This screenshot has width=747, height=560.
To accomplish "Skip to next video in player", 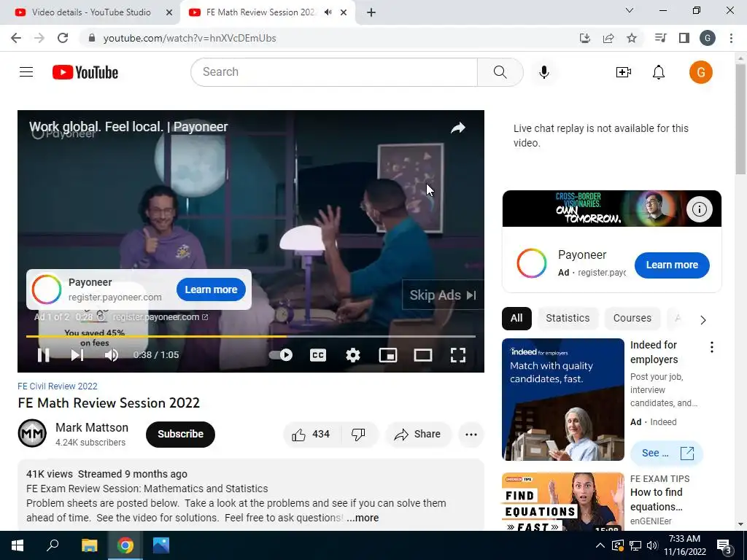I will [x=77, y=355].
